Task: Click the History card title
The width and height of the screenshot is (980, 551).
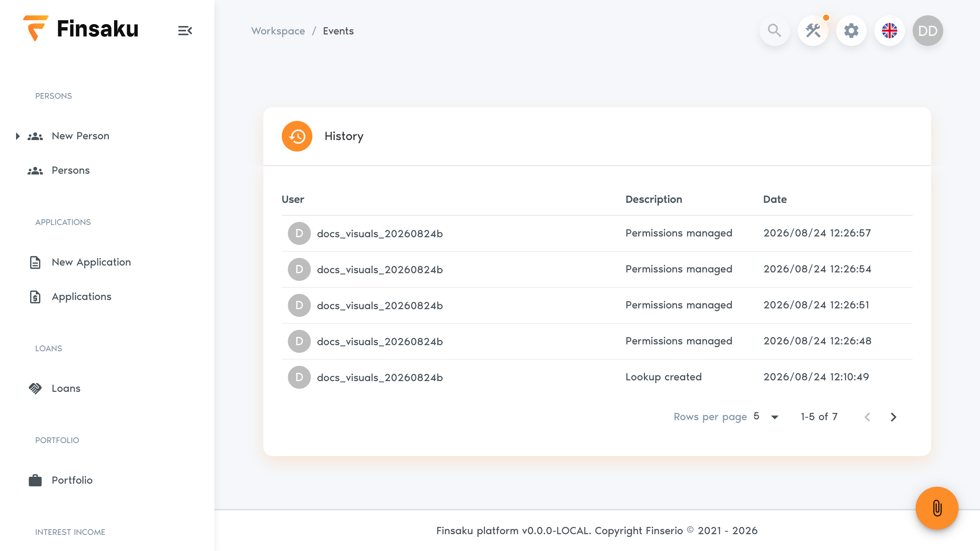Action: pos(344,136)
